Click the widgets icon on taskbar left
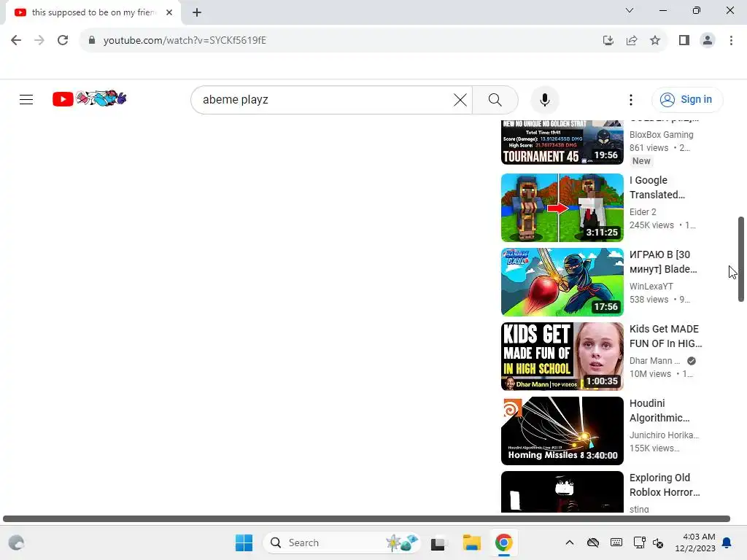This screenshot has height=560, width=747. click(x=16, y=542)
